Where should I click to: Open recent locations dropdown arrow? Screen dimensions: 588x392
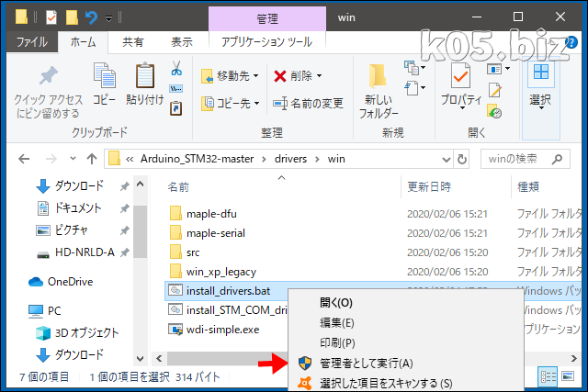click(x=73, y=159)
